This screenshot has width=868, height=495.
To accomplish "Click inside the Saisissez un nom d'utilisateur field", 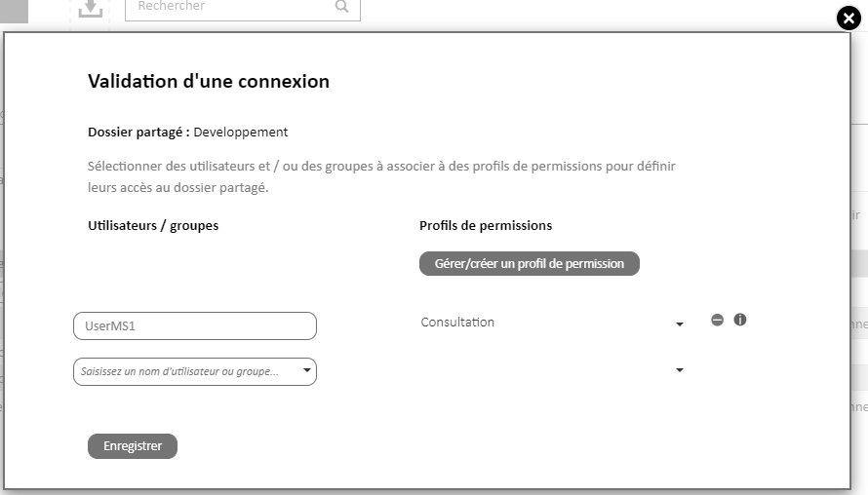I will (x=188, y=371).
